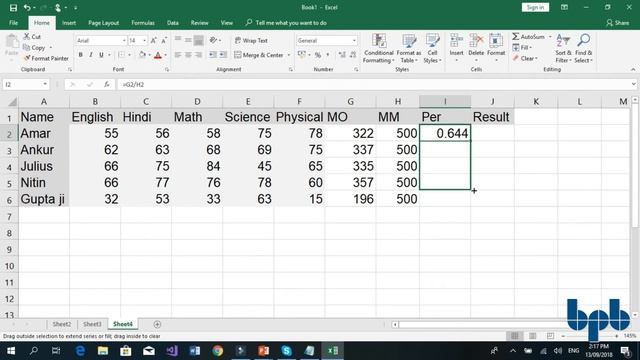The width and height of the screenshot is (640, 360).
Task: Toggle Wrap Text
Action: (251, 40)
